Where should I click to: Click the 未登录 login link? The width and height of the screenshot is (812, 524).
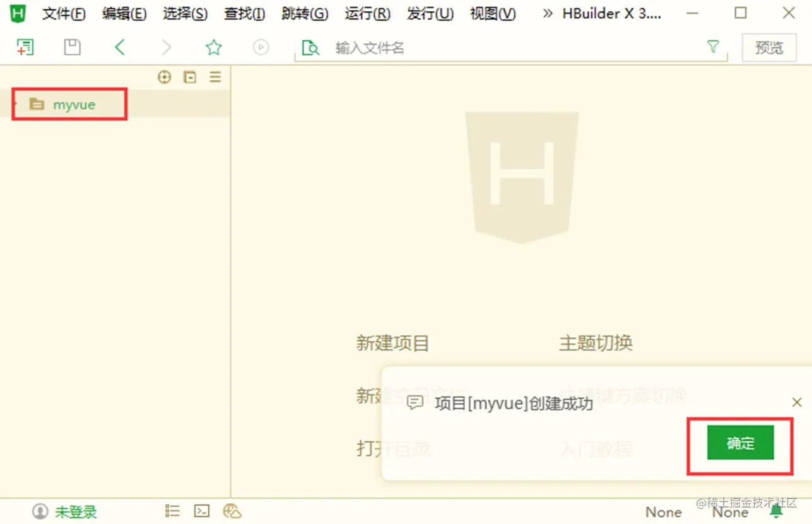click(x=76, y=511)
